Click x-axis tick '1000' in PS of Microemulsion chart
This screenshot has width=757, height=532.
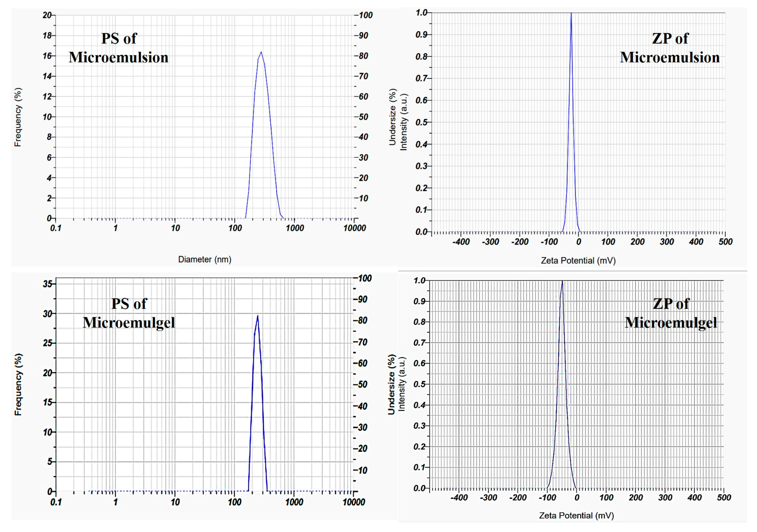tap(294, 228)
